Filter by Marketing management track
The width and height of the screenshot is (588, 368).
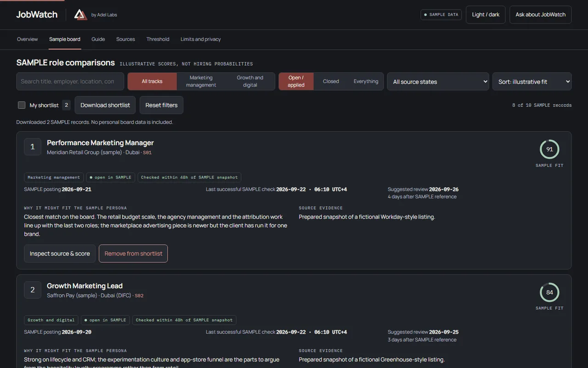pyautogui.click(x=201, y=81)
